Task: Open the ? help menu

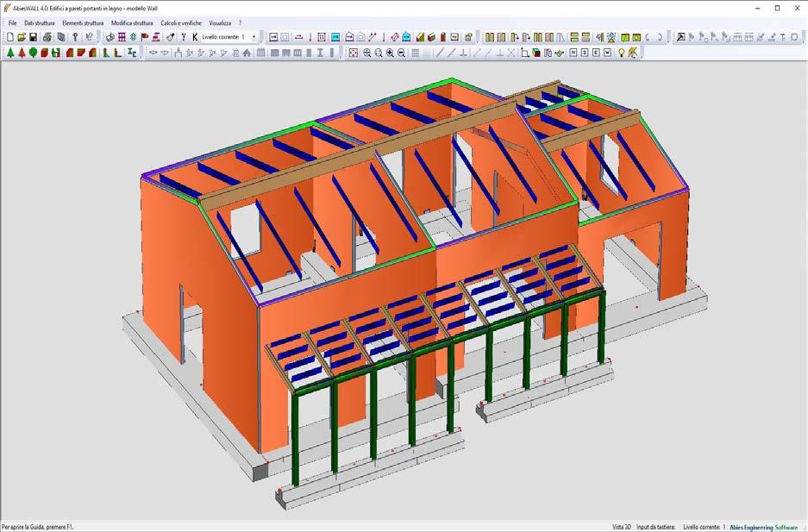Action: point(240,23)
